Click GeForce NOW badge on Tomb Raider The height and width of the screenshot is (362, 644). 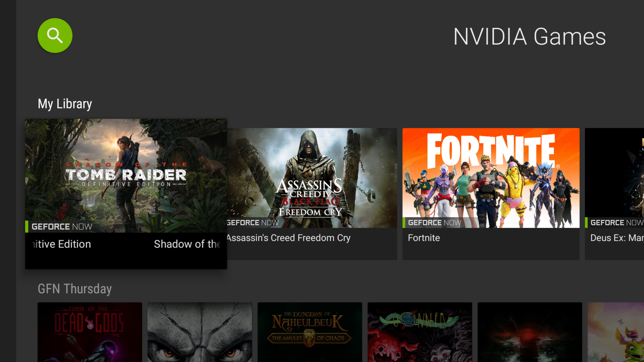[61, 227]
